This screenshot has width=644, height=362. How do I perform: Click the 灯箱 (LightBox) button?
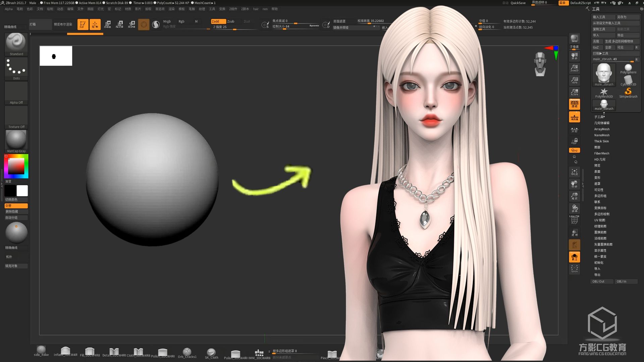tap(40, 24)
